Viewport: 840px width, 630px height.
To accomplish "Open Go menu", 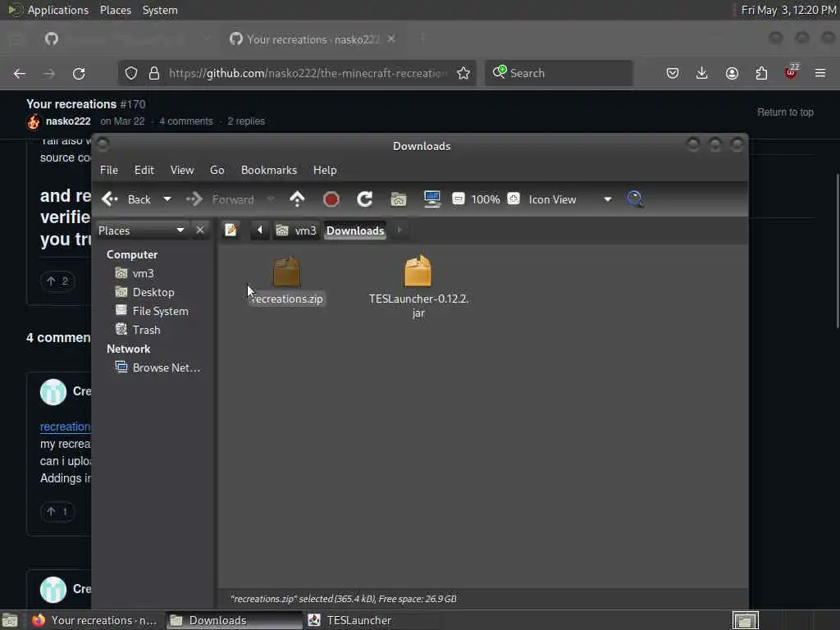I will [x=217, y=170].
